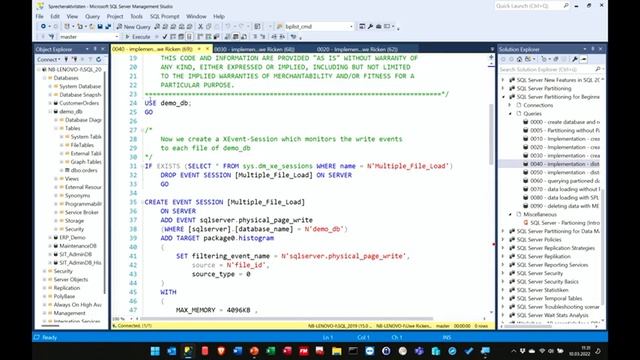This screenshot has height=360, width=640.
Task: Expand the Views folder node
Action: click(x=56, y=179)
